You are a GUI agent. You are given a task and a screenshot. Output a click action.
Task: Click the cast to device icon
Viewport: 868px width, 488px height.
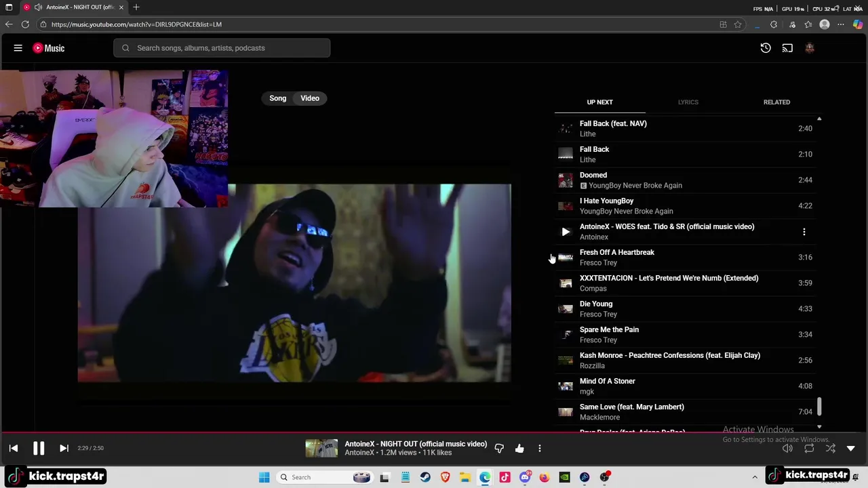pyautogui.click(x=787, y=48)
